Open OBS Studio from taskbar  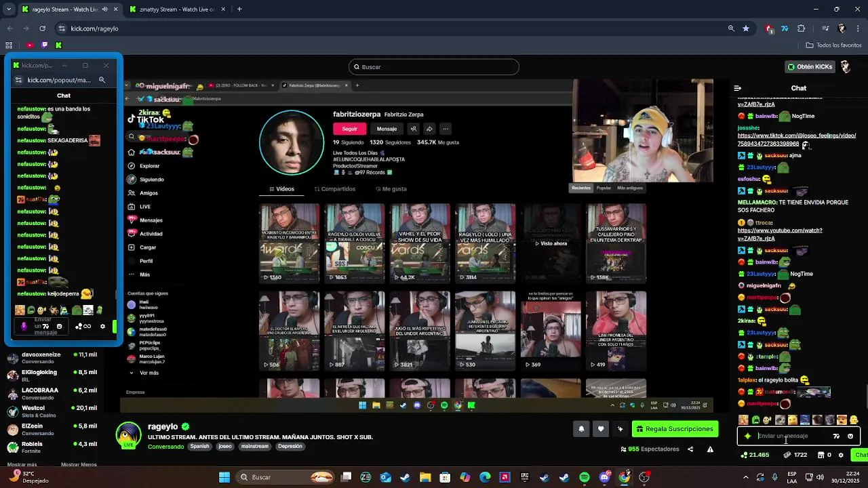coord(644,477)
